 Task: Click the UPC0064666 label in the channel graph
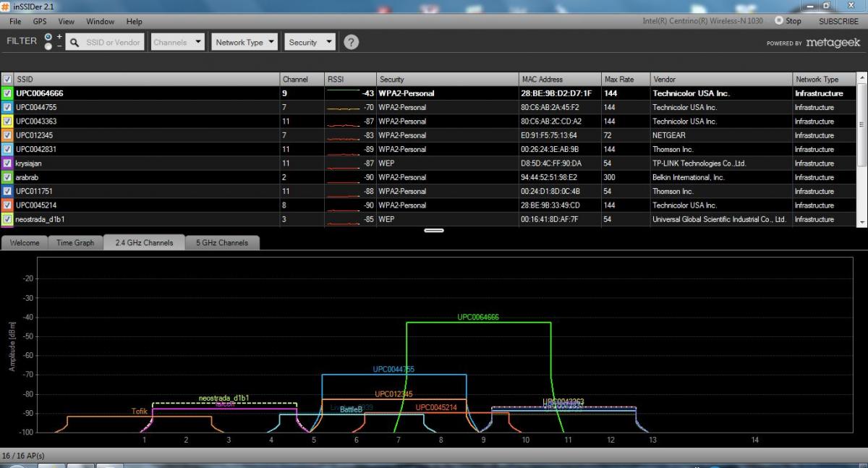[478, 317]
